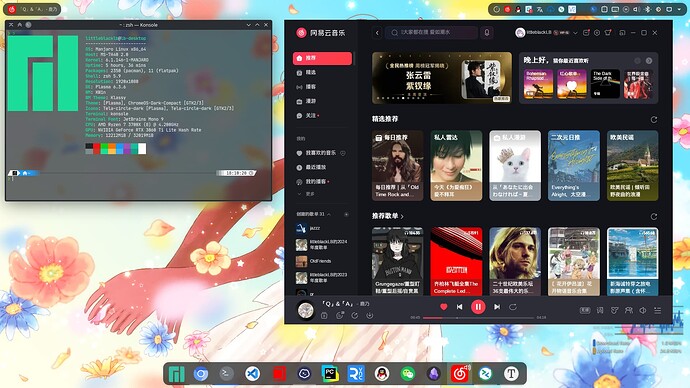Pause the currently playing song
Image resolution: width=690 pixels, height=388 pixels.
478,307
